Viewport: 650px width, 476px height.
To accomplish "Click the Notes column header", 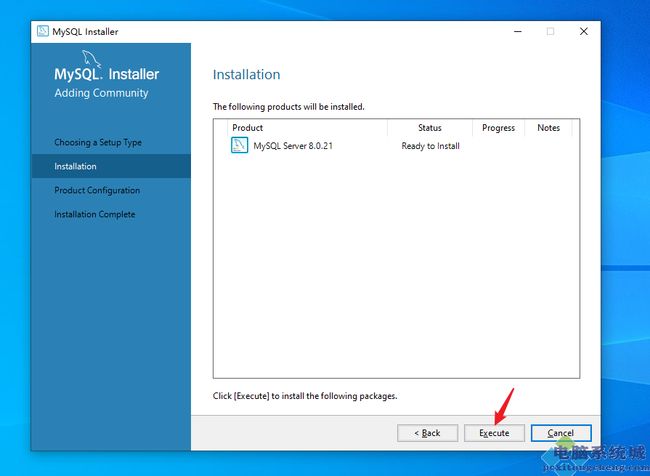I will (548, 128).
